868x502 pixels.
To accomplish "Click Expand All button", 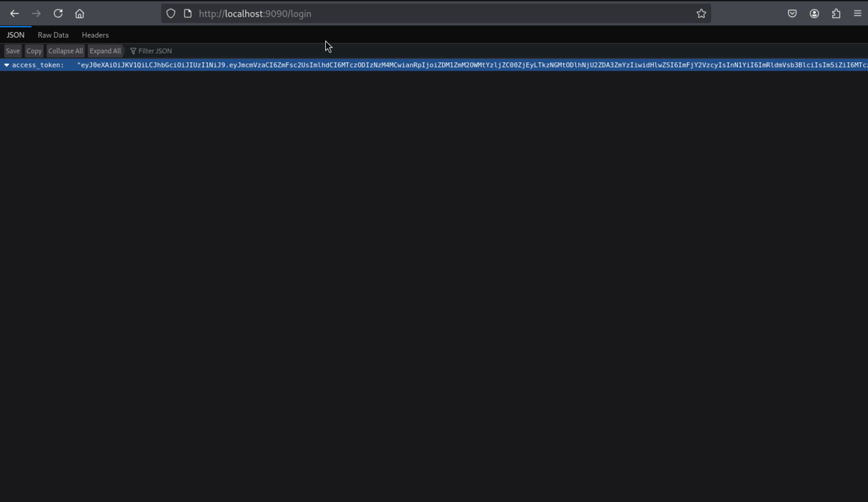I will tap(105, 51).
